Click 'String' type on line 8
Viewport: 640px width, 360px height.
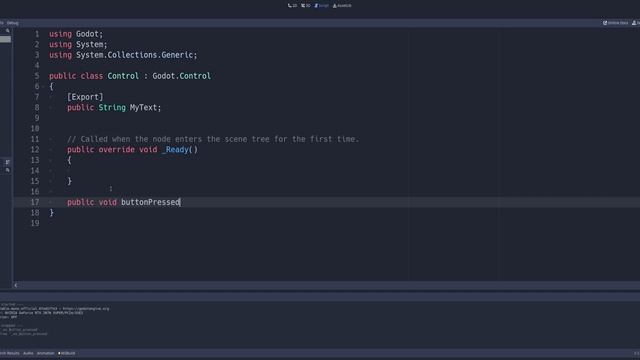pyautogui.click(x=112, y=107)
